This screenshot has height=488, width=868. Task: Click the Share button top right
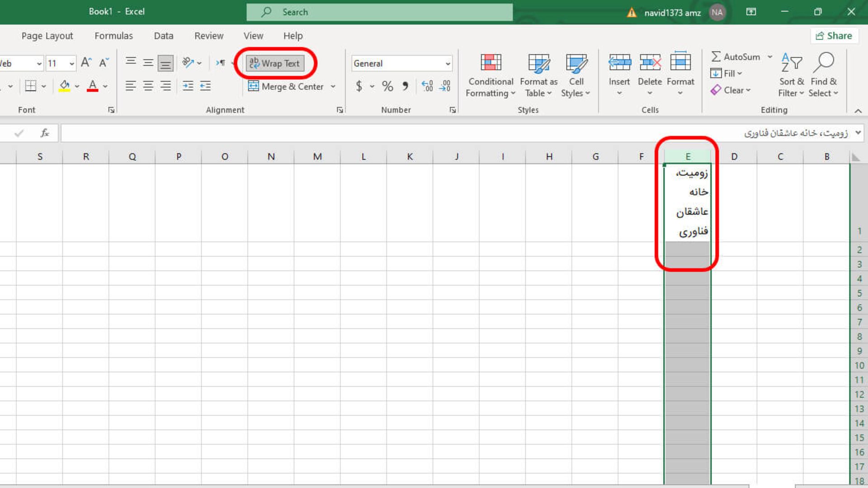tap(834, 35)
